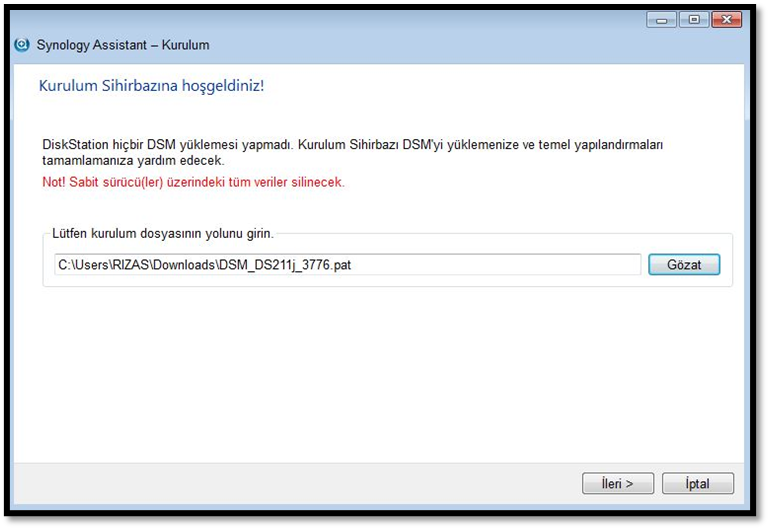The width and height of the screenshot is (769, 529).
Task: Click 'Lütfen kurulum dosyasının yolunu girin' label
Action: [x=162, y=234]
